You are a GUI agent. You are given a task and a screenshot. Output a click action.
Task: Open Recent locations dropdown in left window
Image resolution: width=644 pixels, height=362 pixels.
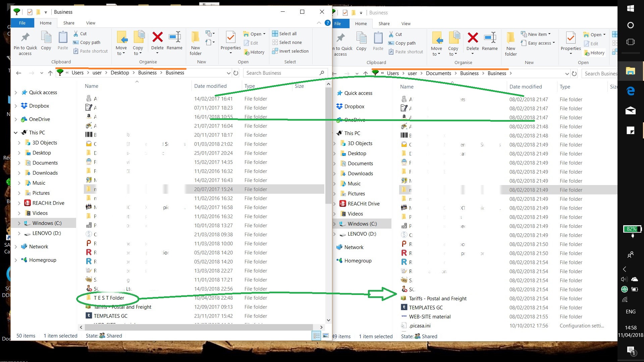point(42,73)
